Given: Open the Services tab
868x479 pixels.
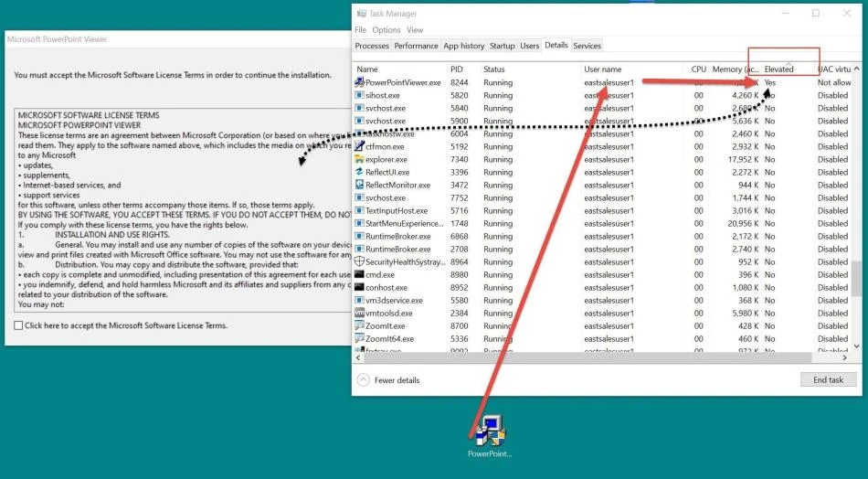Looking at the screenshot, I should pos(587,46).
